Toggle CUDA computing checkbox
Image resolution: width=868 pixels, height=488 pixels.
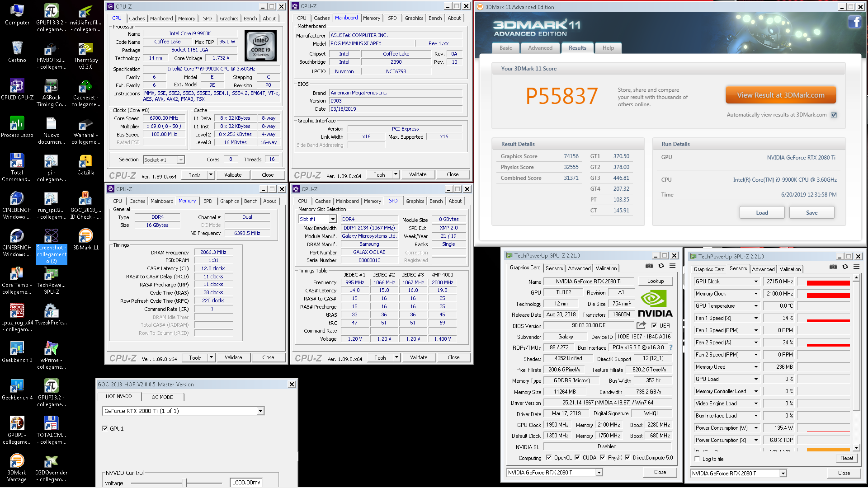pos(577,457)
